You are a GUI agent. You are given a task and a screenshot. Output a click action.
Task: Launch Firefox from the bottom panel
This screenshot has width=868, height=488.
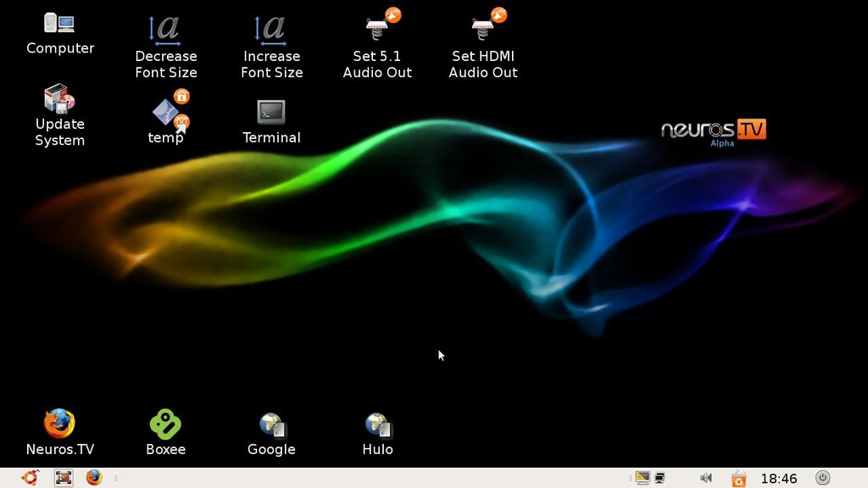click(x=93, y=478)
